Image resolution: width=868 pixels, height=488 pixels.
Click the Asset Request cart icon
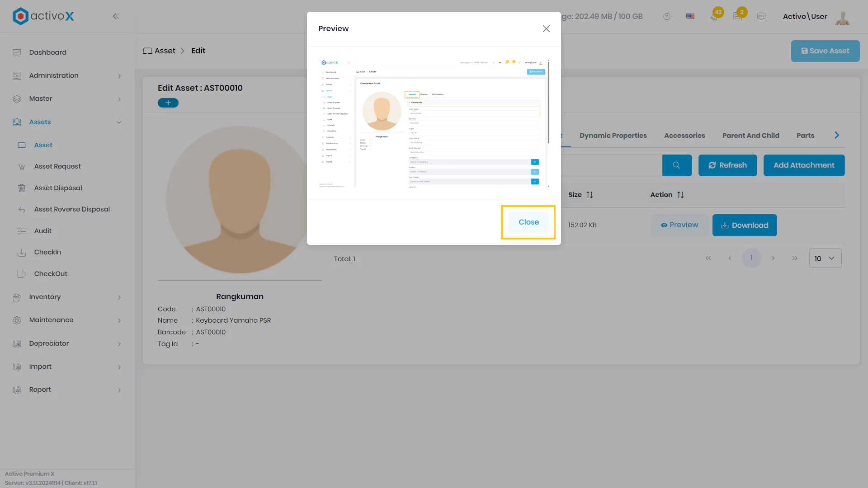click(x=21, y=167)
